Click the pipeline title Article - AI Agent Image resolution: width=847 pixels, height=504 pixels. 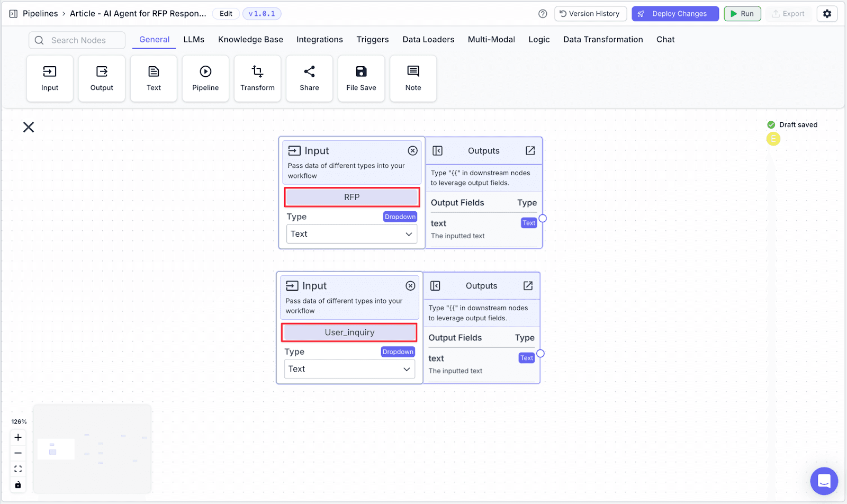coord(138,14)
